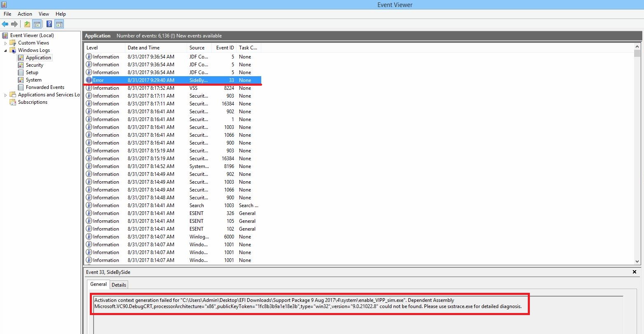Screen dimensions: 644x334
Task: Click the Back arrow in the toolbar
Action: [x=5, y=24]
